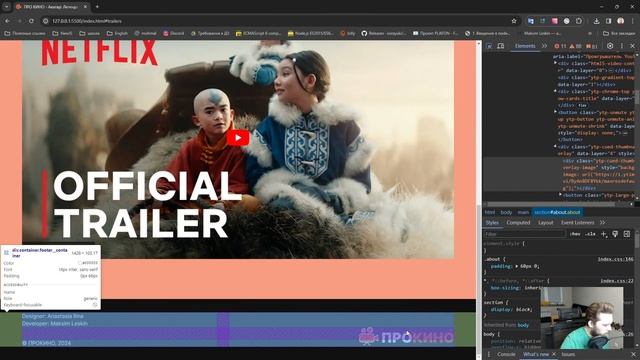Screen dimensions: 640x360
Task: Show hidden bookmarks chevron
Action: pyautogui.click(x=589, y=33)
